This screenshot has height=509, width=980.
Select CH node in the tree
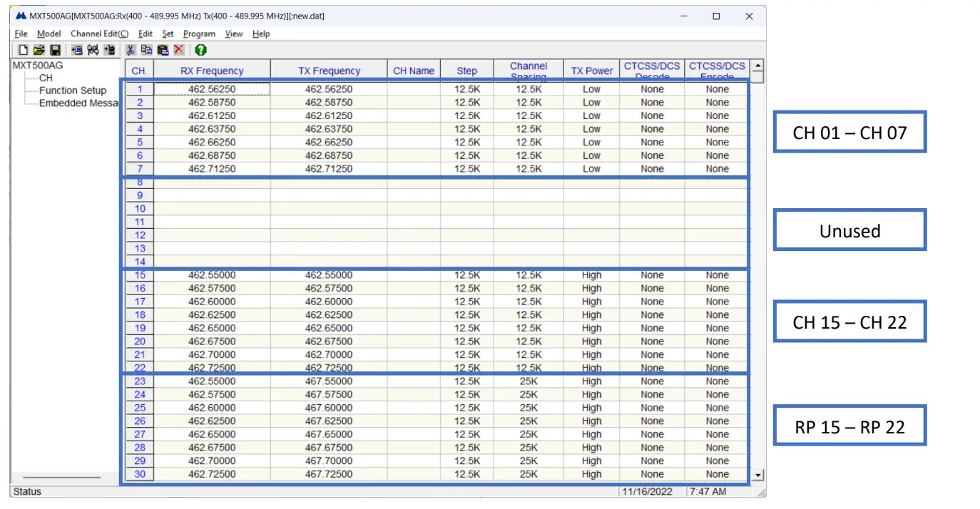(x=46, y=78)
